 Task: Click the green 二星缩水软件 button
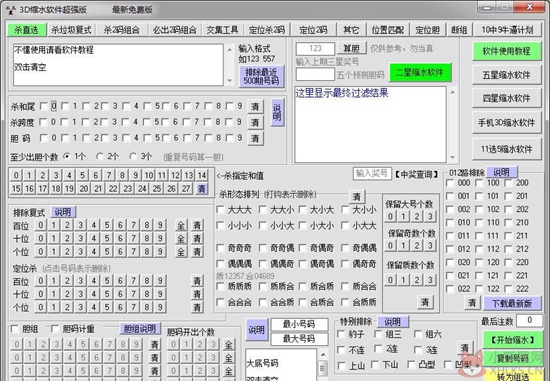[x=420, y=73]
